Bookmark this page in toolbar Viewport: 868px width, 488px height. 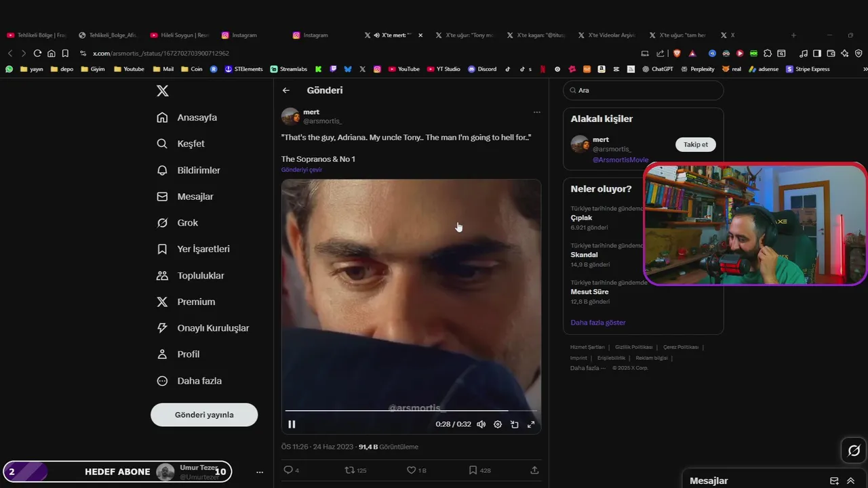pos(65,54)
